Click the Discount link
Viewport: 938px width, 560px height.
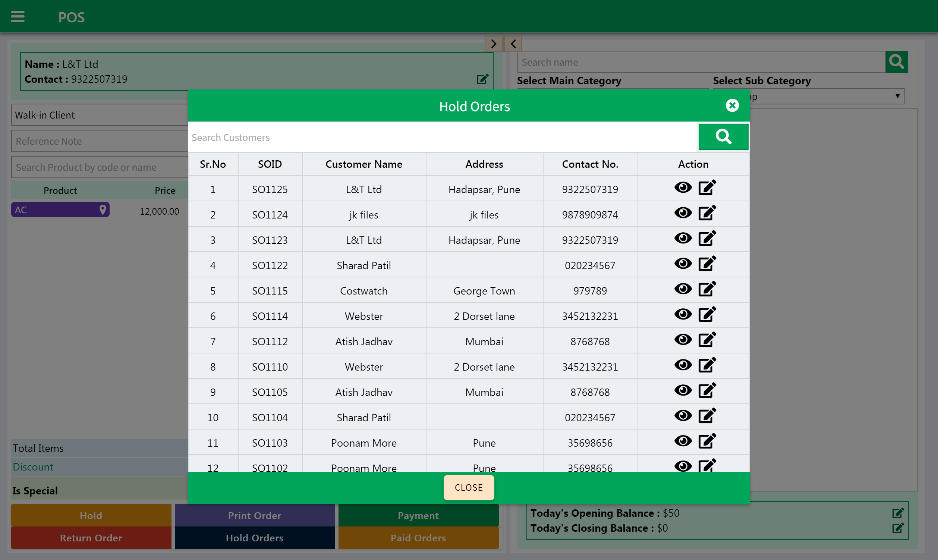coord(33,467)
